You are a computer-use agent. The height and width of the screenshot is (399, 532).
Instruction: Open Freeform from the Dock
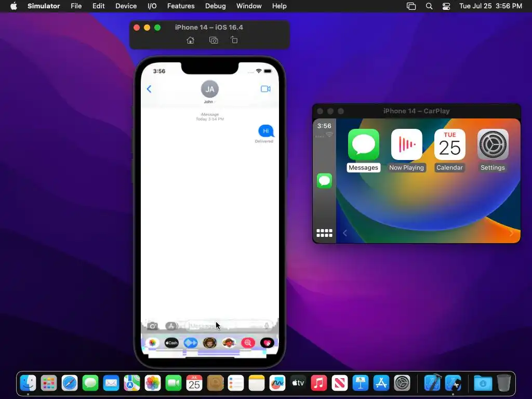[277, 383]
